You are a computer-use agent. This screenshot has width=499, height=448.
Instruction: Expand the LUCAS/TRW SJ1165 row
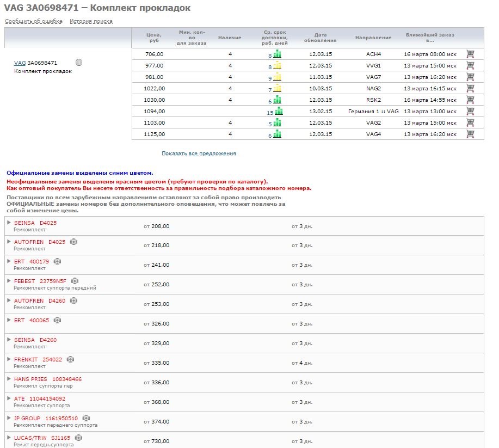(8, 438)
